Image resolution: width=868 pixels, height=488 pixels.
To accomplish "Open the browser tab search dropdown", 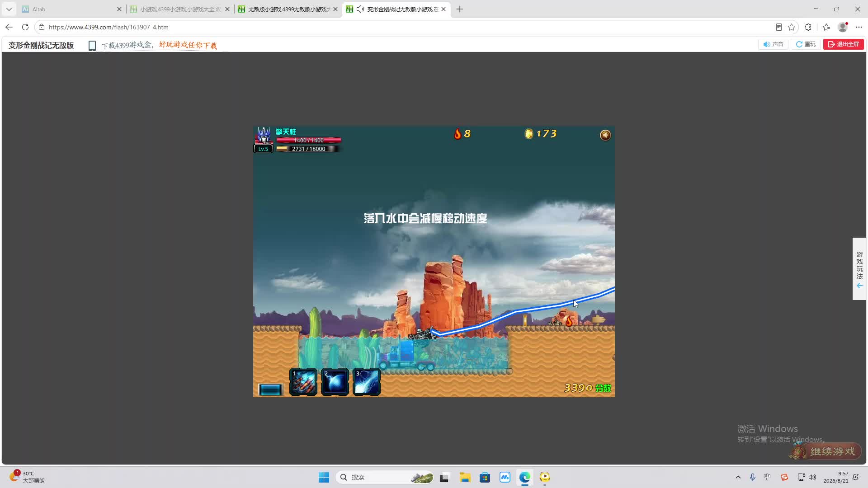I will point(9,9).
